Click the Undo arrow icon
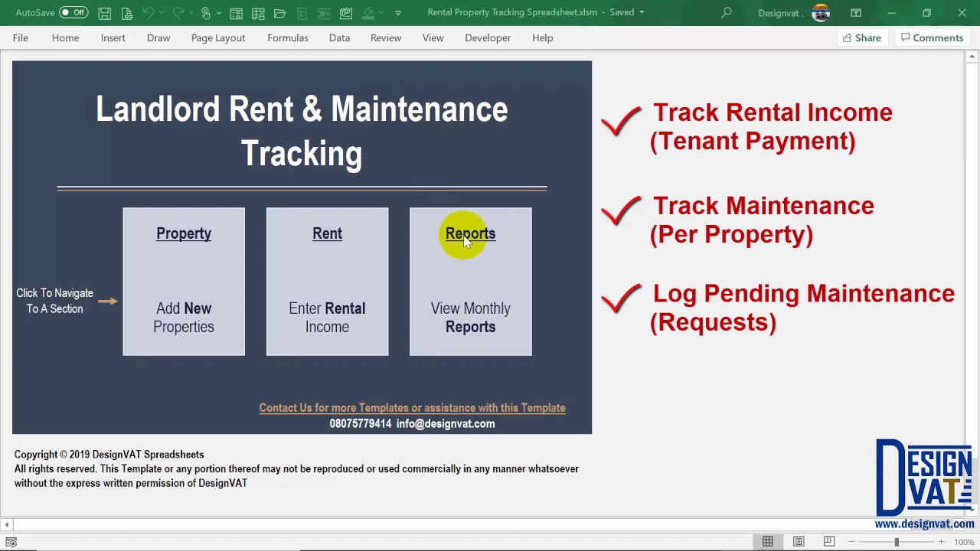This screenshot has width=980, height=551. coord(149,13)
